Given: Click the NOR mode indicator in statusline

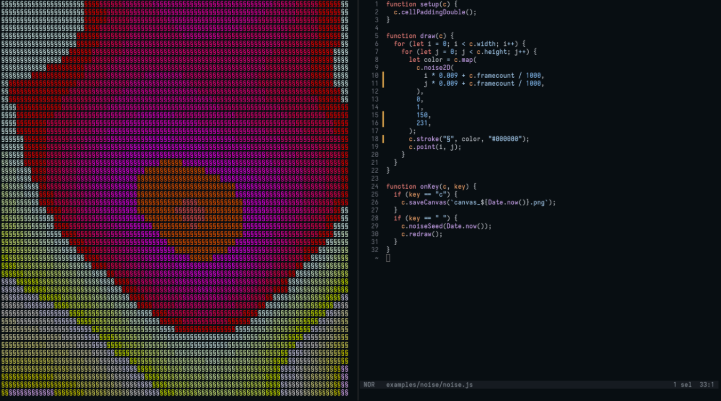Looking at the screenshot, I should [x=369, y=385].
